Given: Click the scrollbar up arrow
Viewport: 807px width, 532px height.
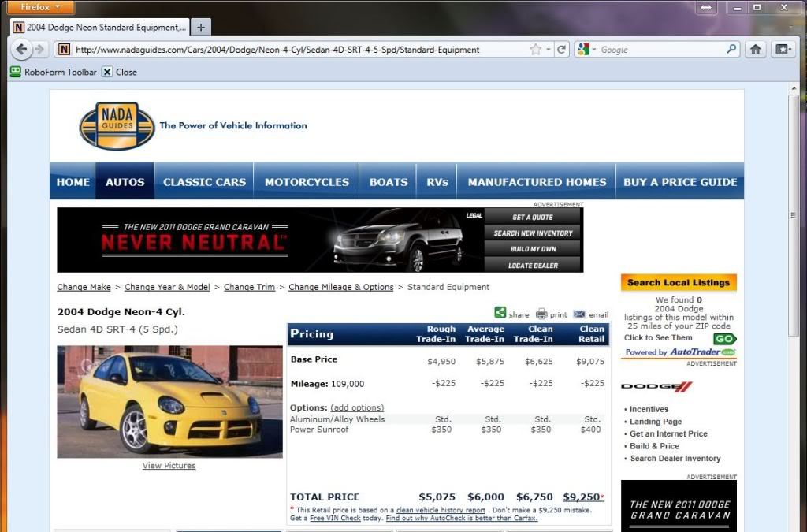Looking at the screenshot, I should click(x=794, y=88).
